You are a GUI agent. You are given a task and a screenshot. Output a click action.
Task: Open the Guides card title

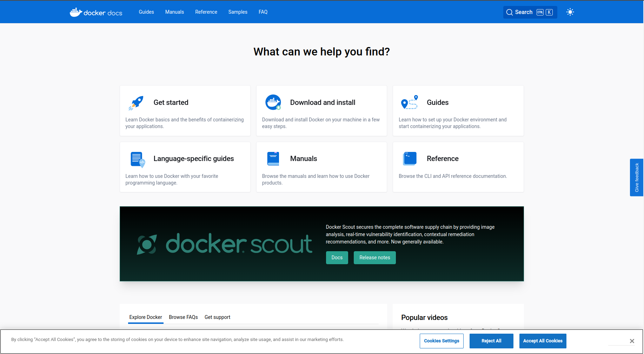(x=438, y=102)
